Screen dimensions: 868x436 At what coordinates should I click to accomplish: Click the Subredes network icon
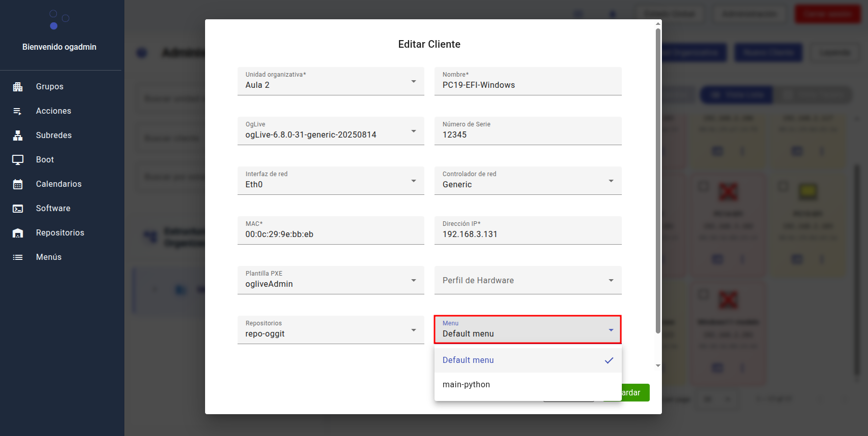coord(18,136)
